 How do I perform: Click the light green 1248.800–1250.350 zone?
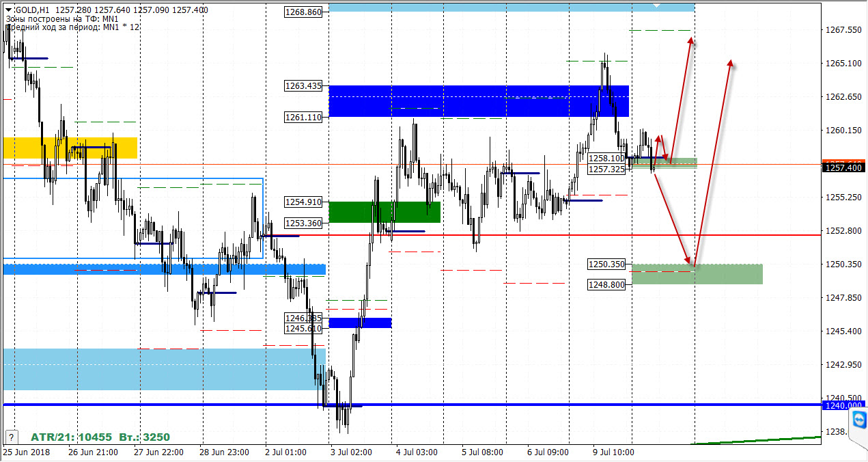(697, 274)
